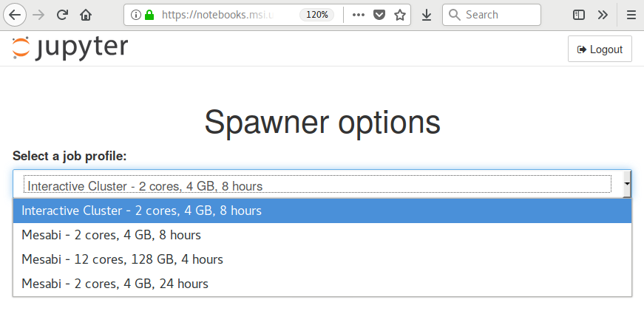
Task: Reload the current page
Action: coord(63,15)
